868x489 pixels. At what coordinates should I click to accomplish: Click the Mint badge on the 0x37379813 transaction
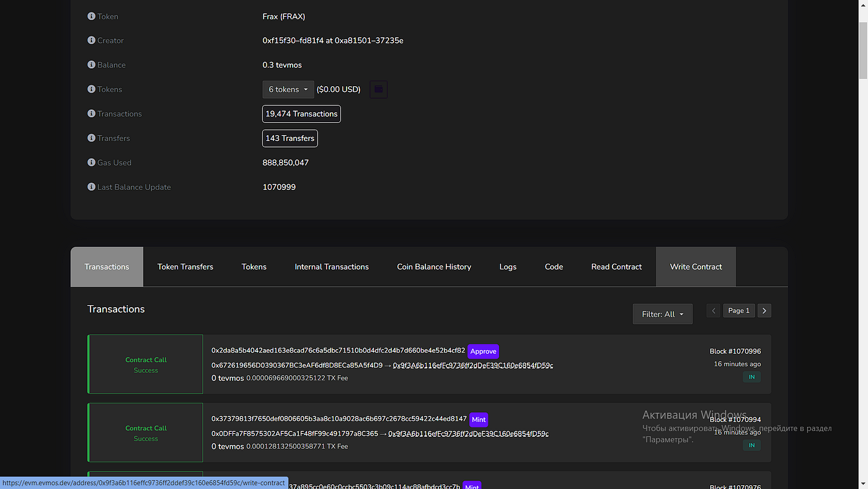(x=479, y=419)
